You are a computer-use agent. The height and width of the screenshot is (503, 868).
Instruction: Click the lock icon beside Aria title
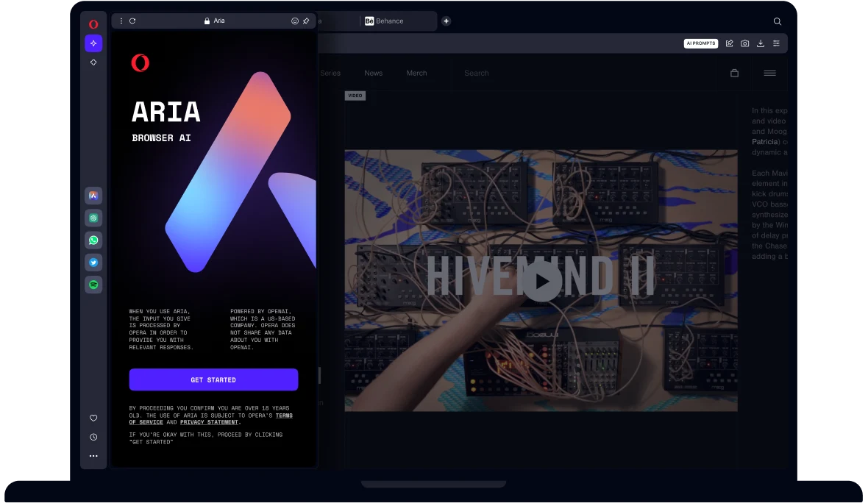click(207, 21)
